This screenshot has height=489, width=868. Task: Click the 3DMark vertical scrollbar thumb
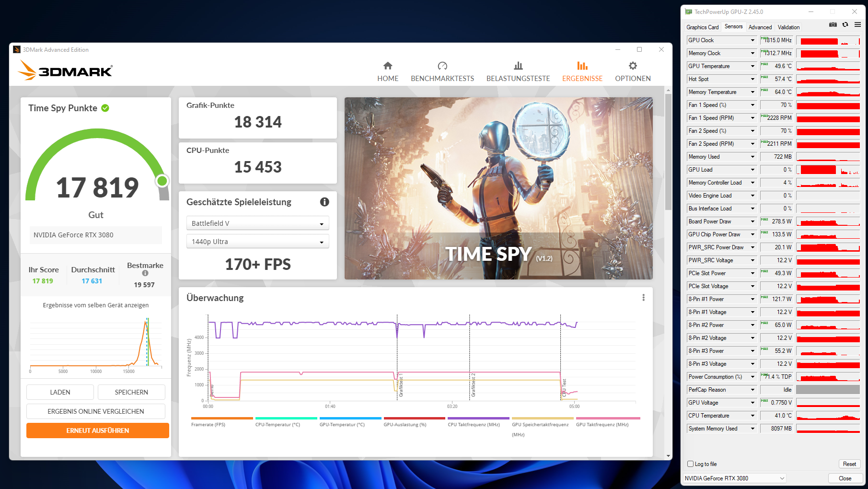click(668, 152)
